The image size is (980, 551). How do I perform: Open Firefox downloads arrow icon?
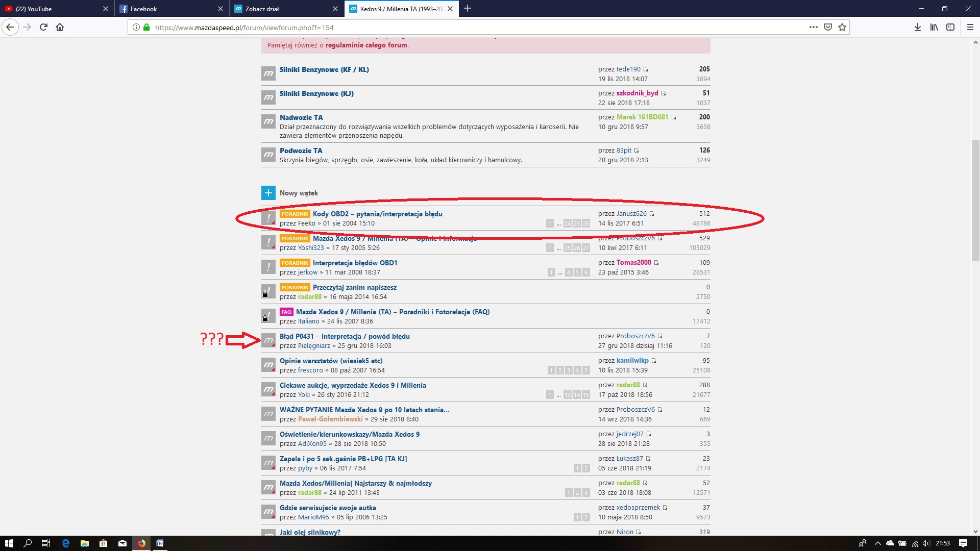pyautogui.click(x=917, y=27)
